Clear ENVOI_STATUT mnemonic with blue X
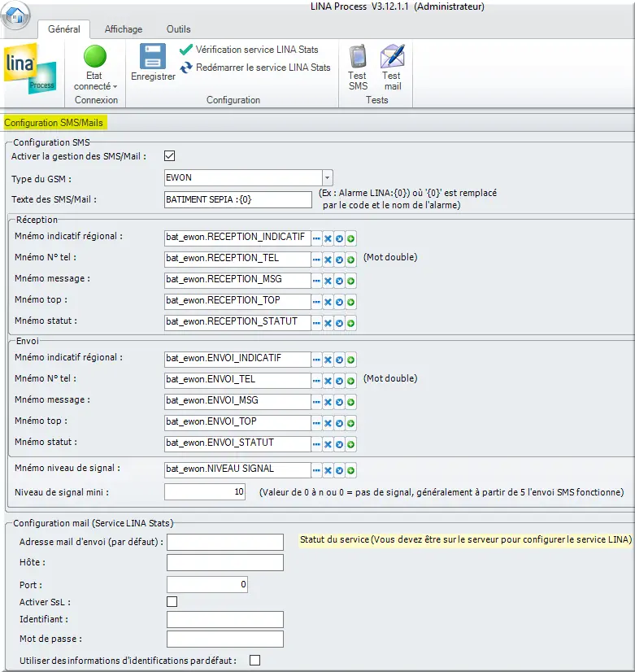635x672 pixels. pos(328,444)
